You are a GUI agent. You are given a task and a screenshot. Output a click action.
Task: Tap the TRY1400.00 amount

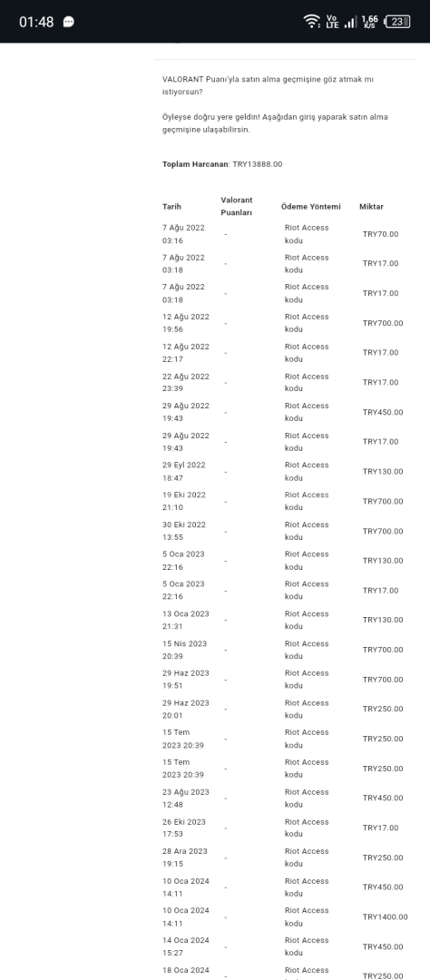click(385, 916)
